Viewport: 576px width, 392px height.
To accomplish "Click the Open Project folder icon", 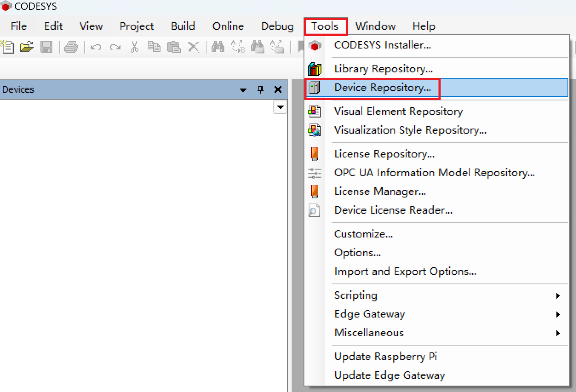I will click(26, 46).
